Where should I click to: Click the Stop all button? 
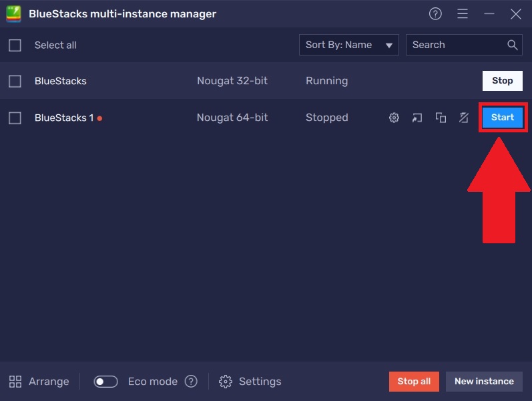414,382
